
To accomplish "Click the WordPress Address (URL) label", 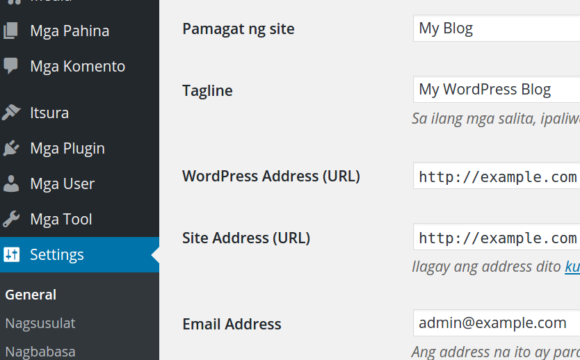I will [x=271, y=176].
